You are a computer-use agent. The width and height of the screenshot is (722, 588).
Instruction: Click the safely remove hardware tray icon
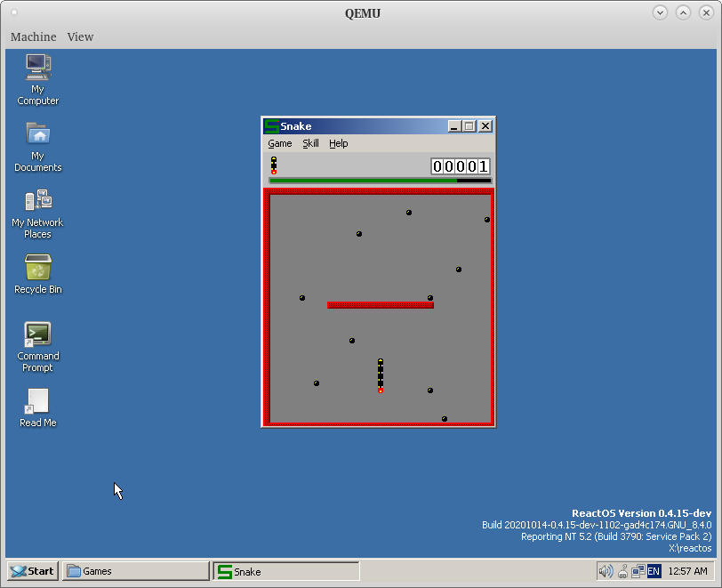pos(622,571)
